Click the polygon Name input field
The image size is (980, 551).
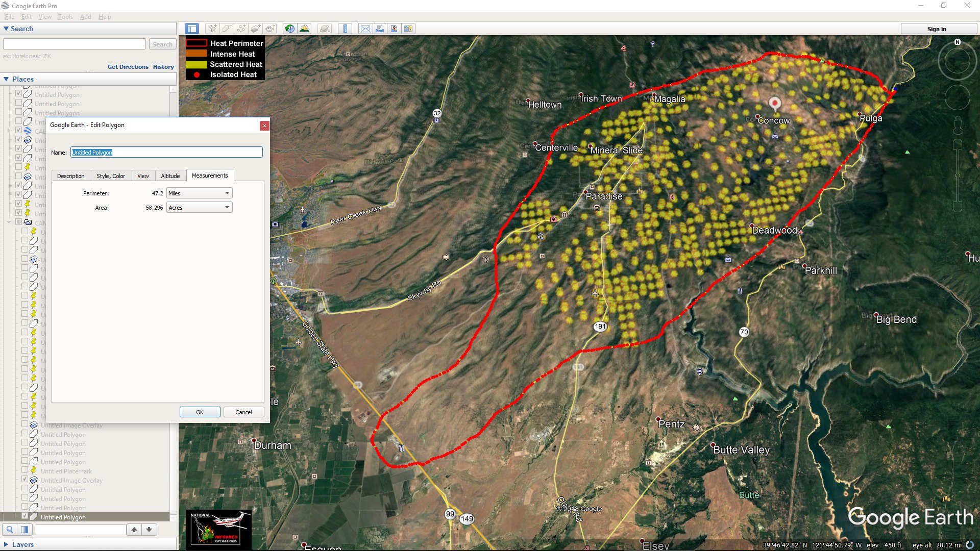pos(166,152)
